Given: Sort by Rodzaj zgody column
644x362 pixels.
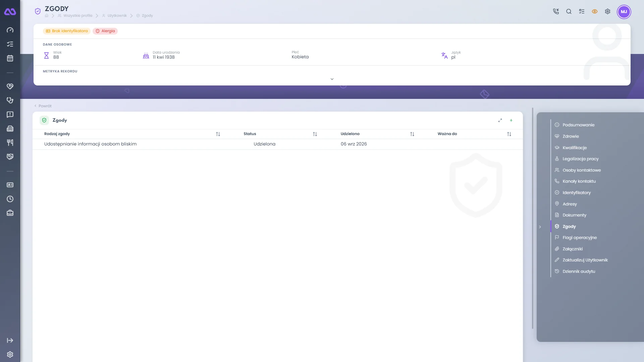Looking at the screenshot, I should (x=218, y=134).
